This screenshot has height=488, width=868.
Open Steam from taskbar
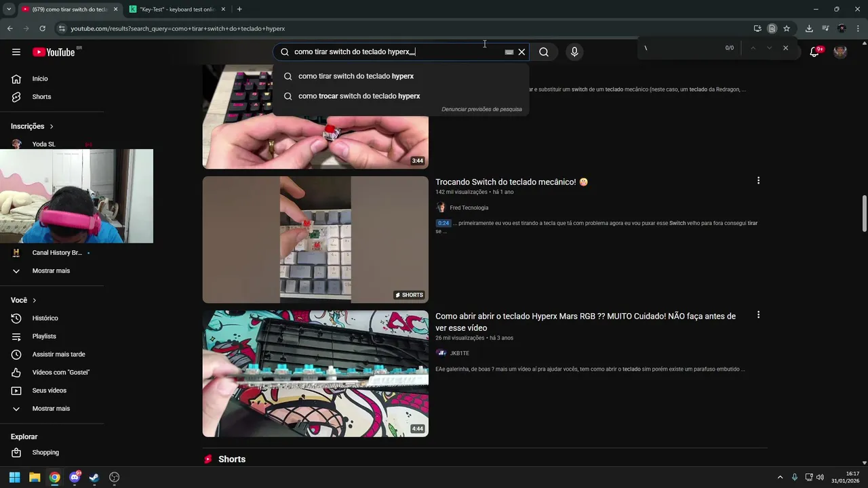94,477
